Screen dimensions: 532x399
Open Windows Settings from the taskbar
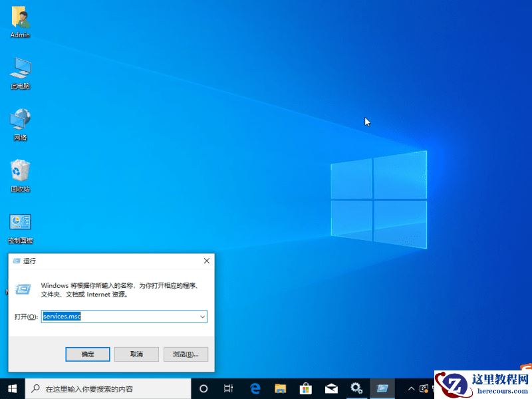357,388
